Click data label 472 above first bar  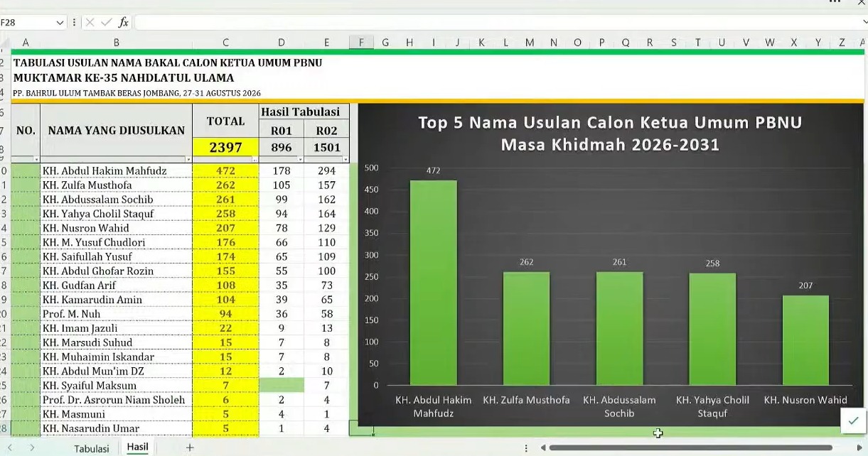coord(433,170)
